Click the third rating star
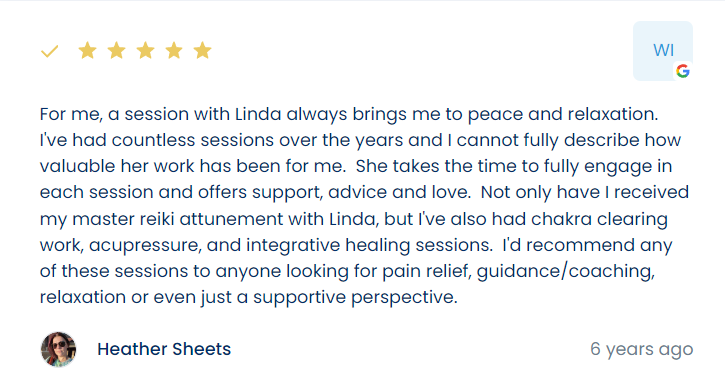This screenshot has width=725, height=373. pyautogui.click(x=145, y=50)
